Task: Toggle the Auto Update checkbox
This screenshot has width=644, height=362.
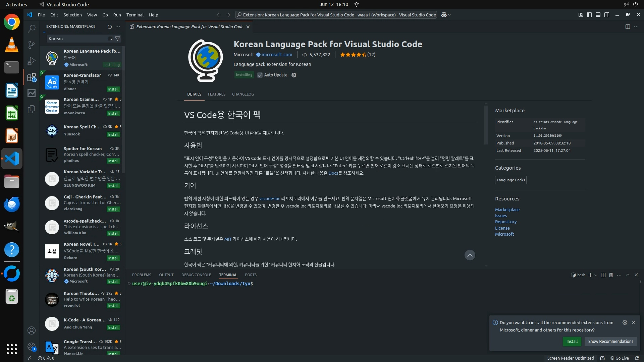Action: (x=260, y=75)
